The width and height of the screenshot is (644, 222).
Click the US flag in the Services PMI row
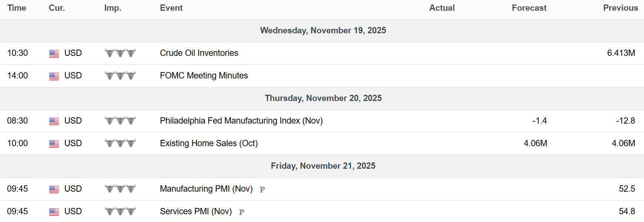(x=54, y=212)
